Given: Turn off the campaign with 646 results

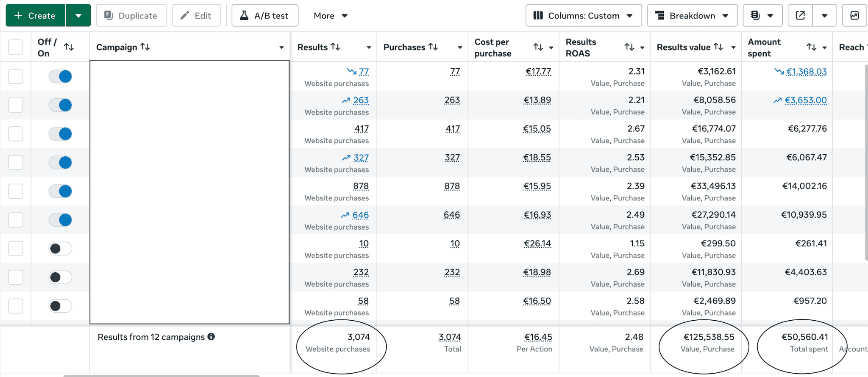Looking at the screenshot, I should [x=60, y=220].
